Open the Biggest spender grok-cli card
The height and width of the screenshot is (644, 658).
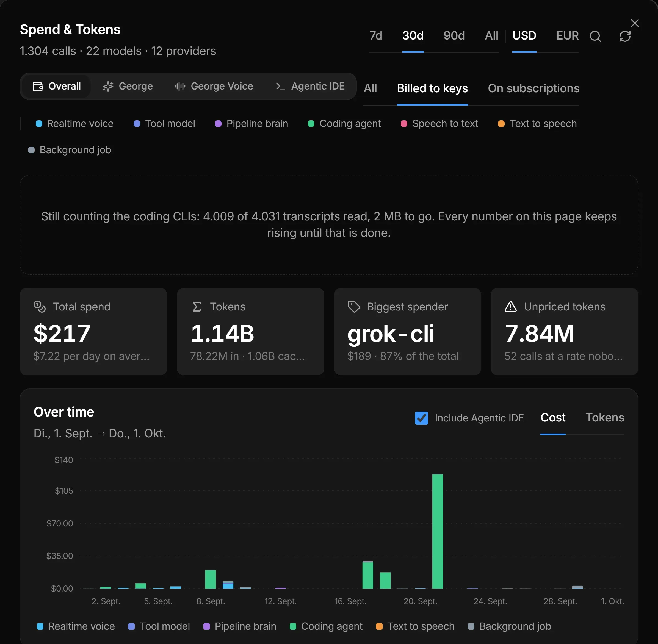coord(407,331)
